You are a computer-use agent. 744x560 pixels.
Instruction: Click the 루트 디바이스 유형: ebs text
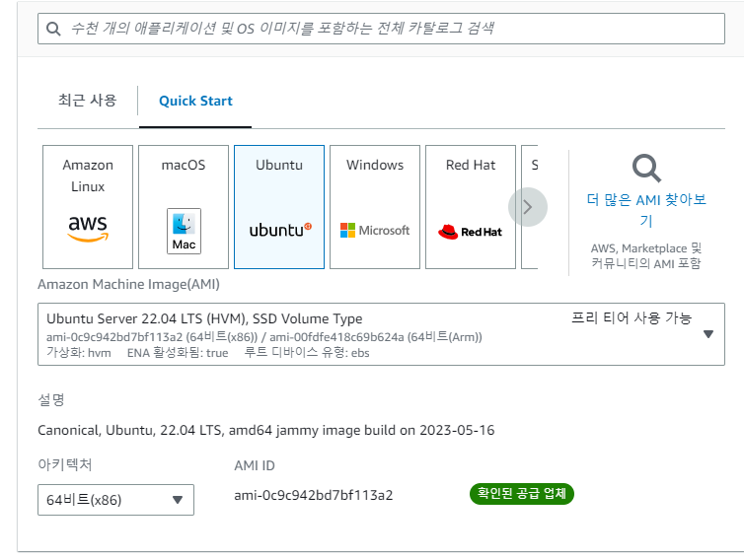click(x=307, y=353)
